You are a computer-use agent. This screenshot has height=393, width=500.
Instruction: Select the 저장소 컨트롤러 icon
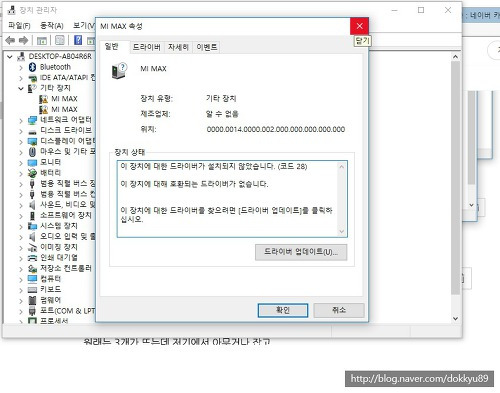point(32,268)
